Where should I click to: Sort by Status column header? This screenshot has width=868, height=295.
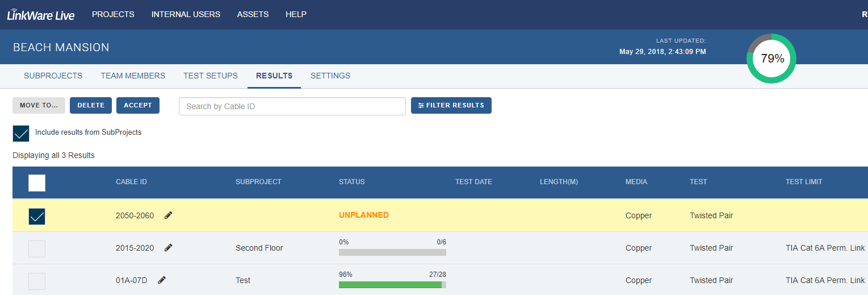[352, 182]
